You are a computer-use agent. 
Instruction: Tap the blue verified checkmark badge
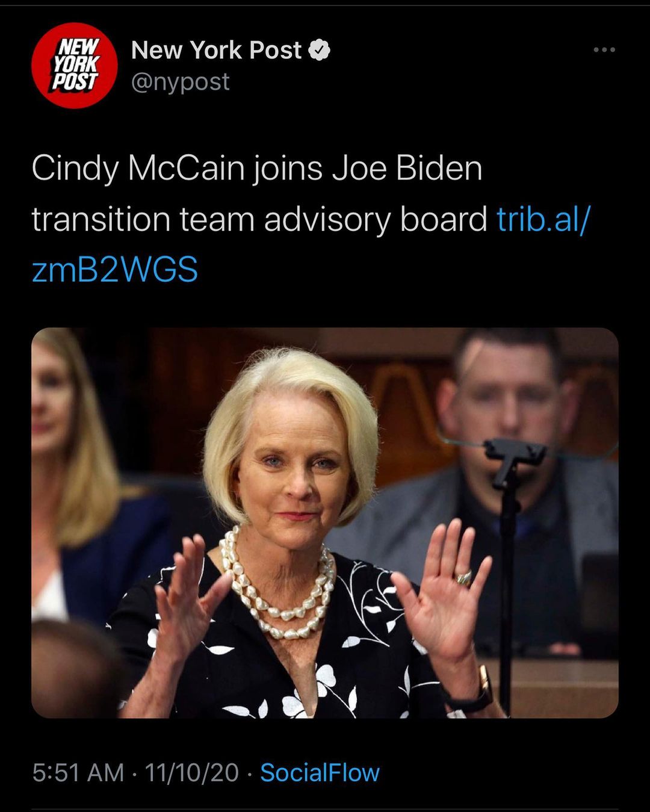tap(320, 51)
